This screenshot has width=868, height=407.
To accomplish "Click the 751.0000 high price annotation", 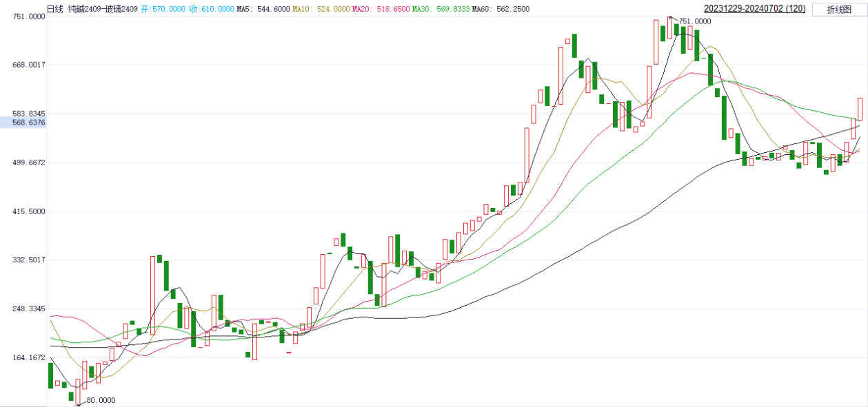I will 694,21.
